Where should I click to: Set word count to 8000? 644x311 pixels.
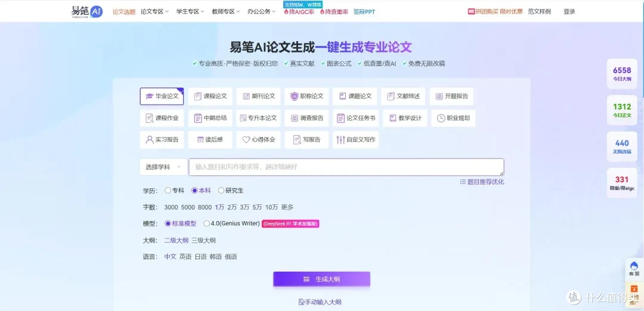click(205, 207)
